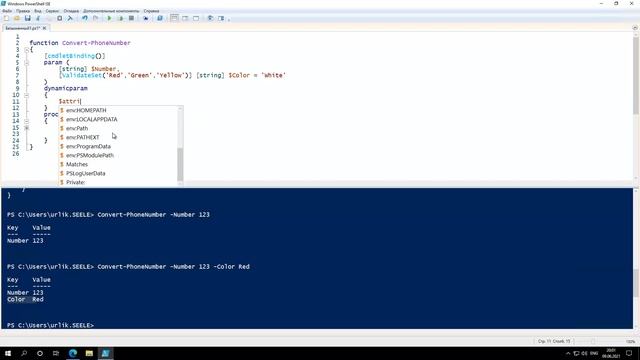This screenshot has height=360, width=640.
Task: Choose PSLogUserData from the autocomplete list
Action: [x=118, y=173]
